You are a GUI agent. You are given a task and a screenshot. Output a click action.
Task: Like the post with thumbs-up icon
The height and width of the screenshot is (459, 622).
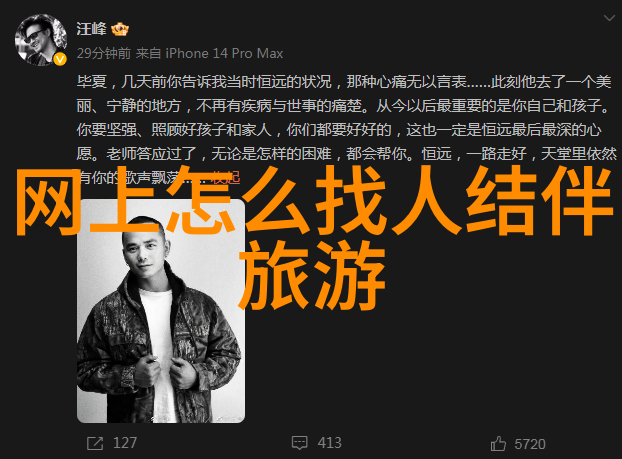click(498, 444)
